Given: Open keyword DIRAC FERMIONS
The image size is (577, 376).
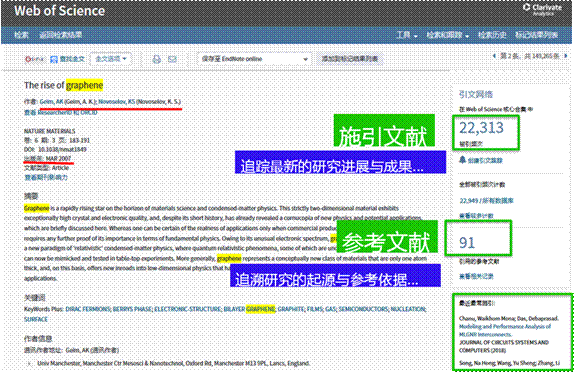Looking at the screenshot, I should [88, 309].
